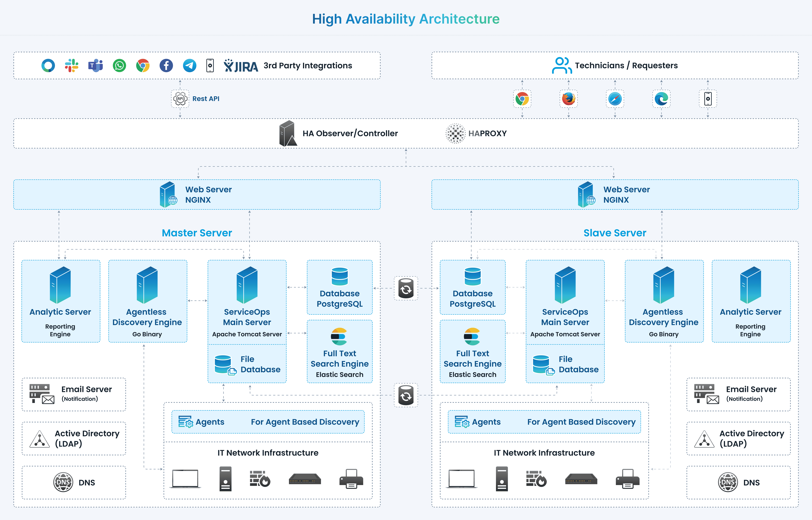Click the Edge browser icon under Technicians

tap(661, 99)
